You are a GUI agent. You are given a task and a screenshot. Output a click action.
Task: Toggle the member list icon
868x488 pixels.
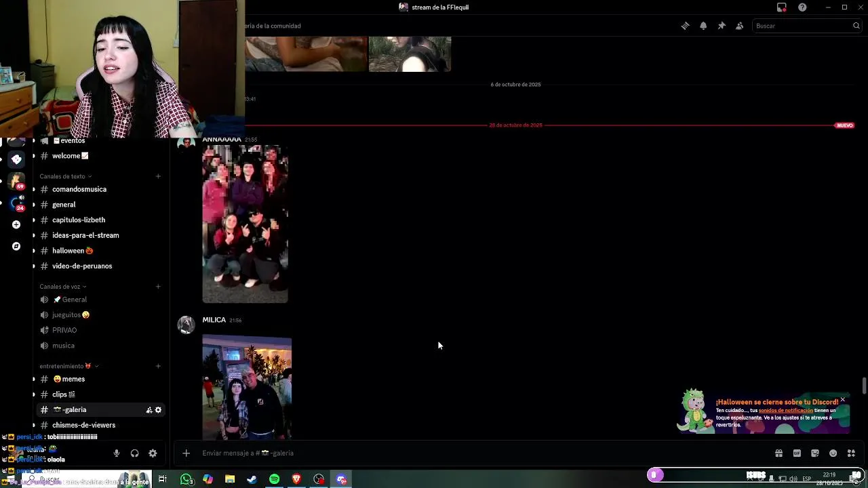[739, 26]
